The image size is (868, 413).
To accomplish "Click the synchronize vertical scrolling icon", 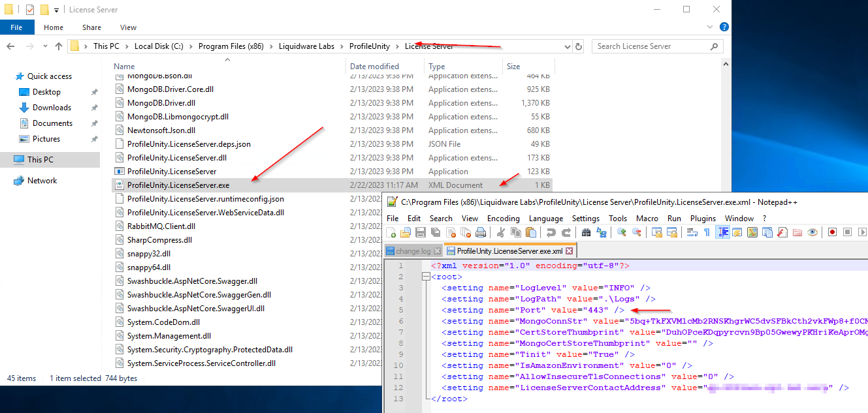I will tap(656, 232).
